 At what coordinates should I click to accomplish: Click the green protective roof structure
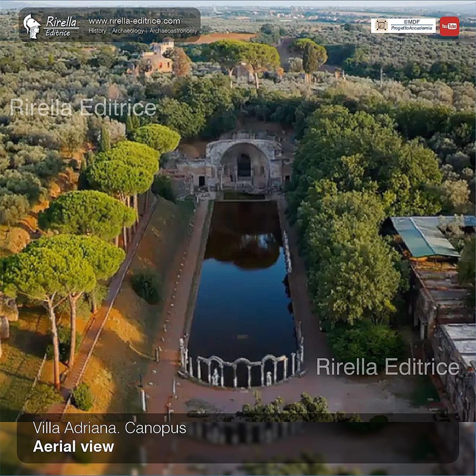click(424, 236)
